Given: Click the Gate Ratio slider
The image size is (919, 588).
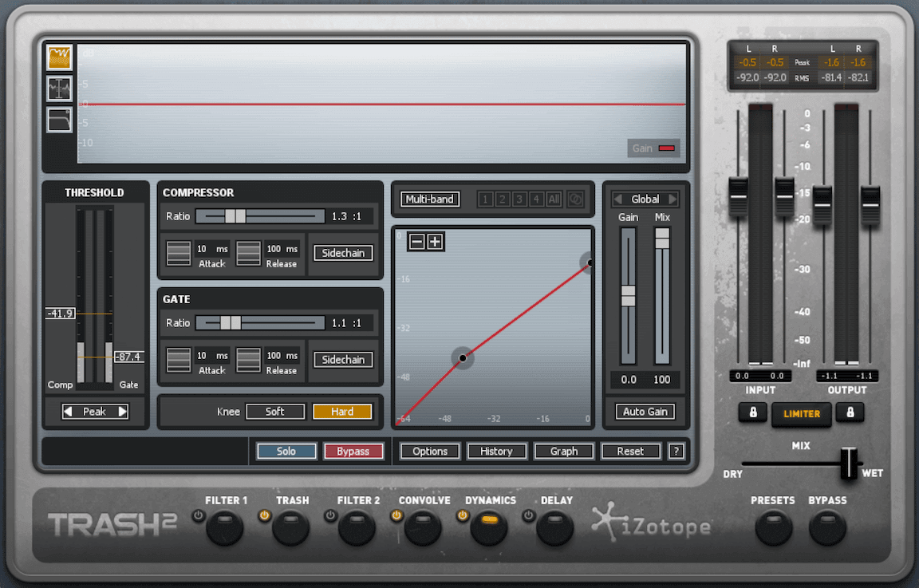Looking at the screenshot, I should (x=259, y=323).
